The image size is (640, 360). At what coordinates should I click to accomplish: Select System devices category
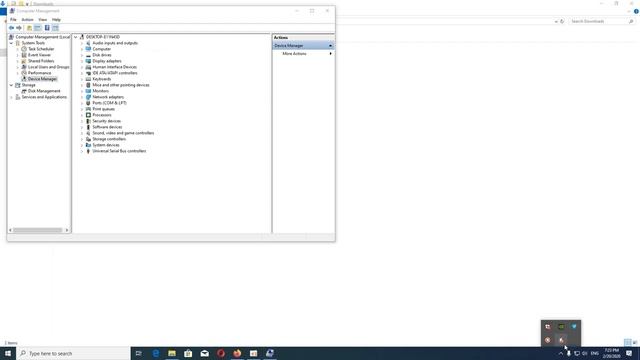pos(106,145)
